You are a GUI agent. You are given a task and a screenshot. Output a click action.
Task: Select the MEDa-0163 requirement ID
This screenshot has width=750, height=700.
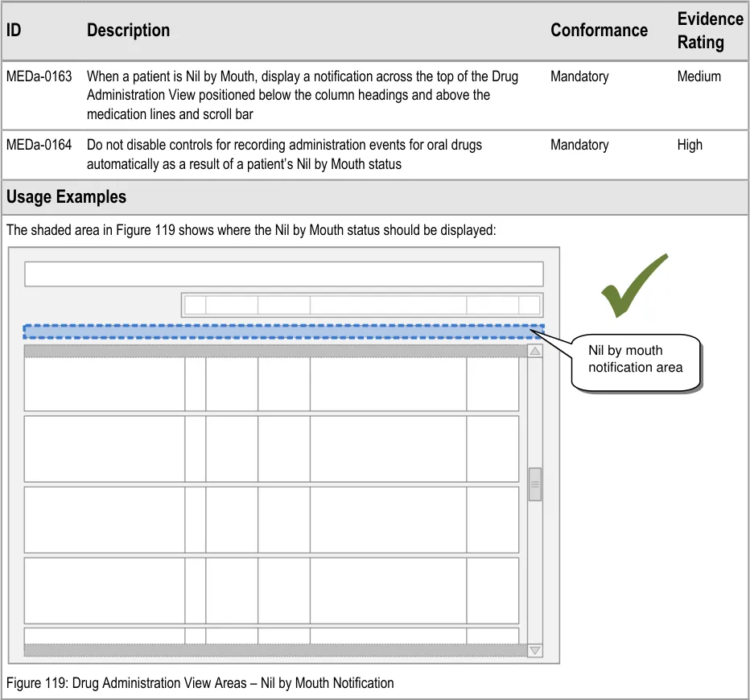click(39, 76)
